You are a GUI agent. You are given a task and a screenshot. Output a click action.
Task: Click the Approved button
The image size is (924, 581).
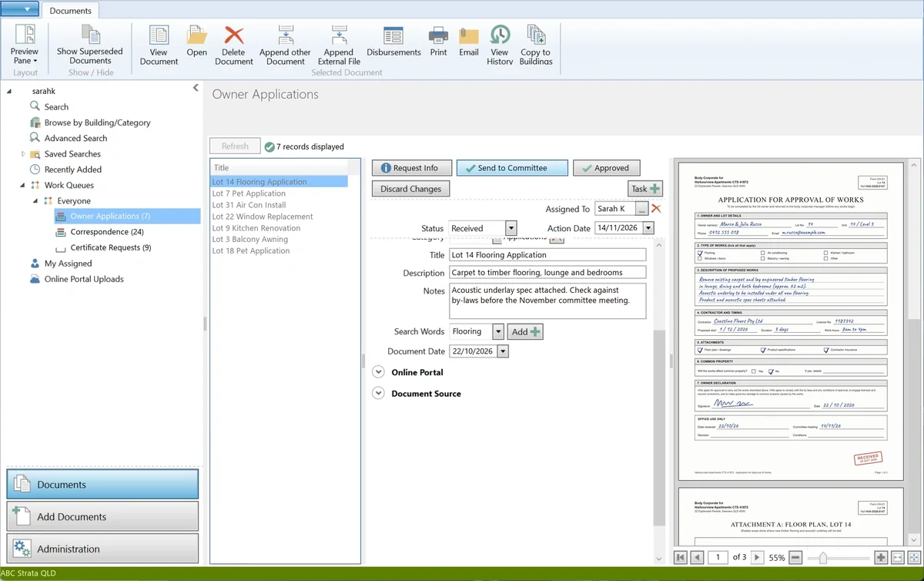607,168
